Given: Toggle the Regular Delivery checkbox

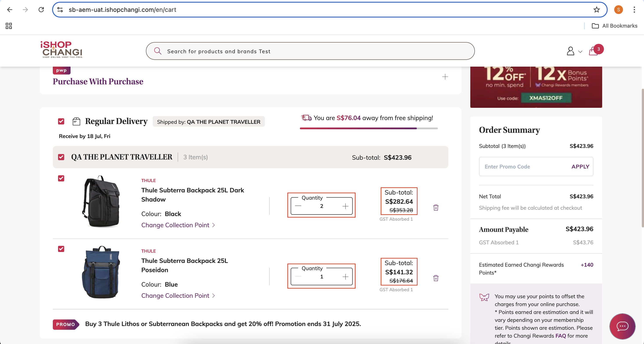Looking at the screenshot, I should click(61, 121).
